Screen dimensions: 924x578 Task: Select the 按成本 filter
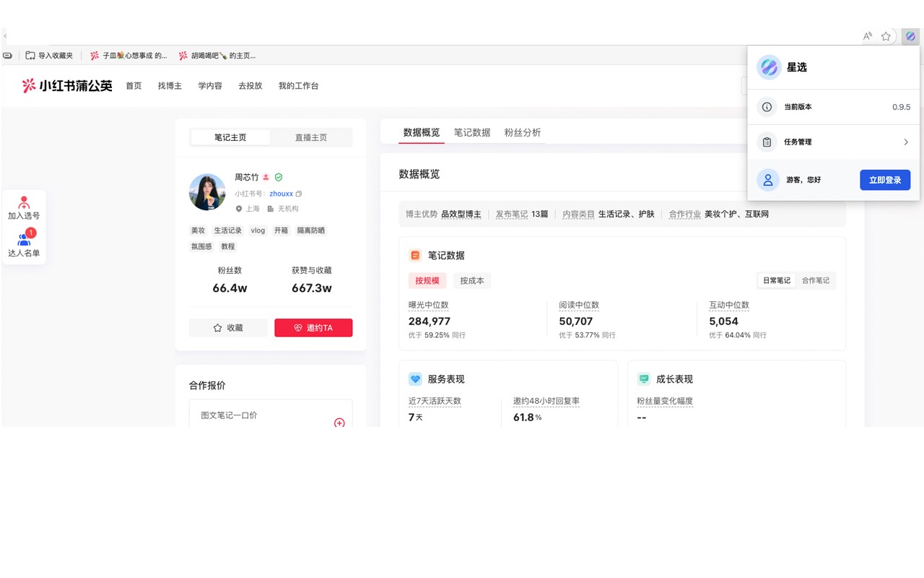point(472,280)
